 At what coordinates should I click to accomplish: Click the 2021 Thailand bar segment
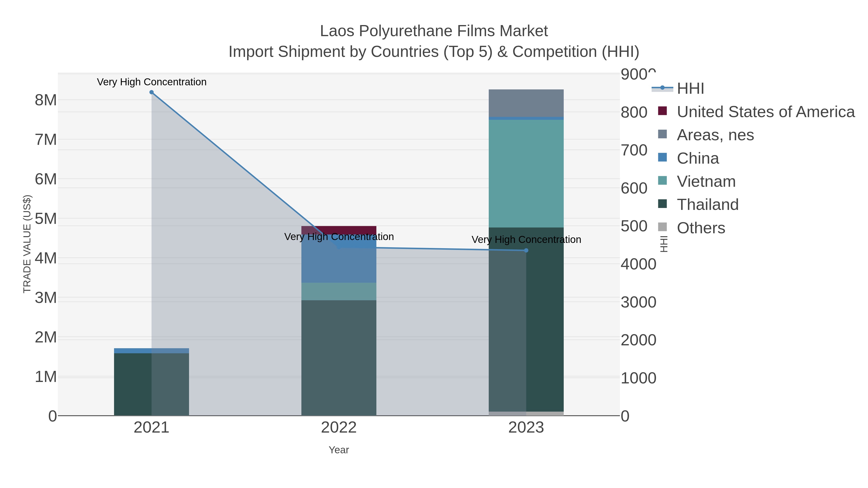(152, 384)
